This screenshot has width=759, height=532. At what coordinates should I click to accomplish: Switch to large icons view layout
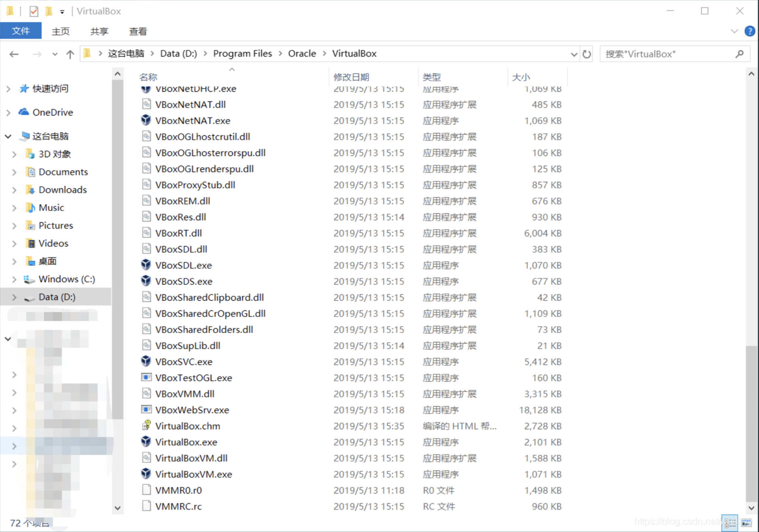tap(747, 523)
